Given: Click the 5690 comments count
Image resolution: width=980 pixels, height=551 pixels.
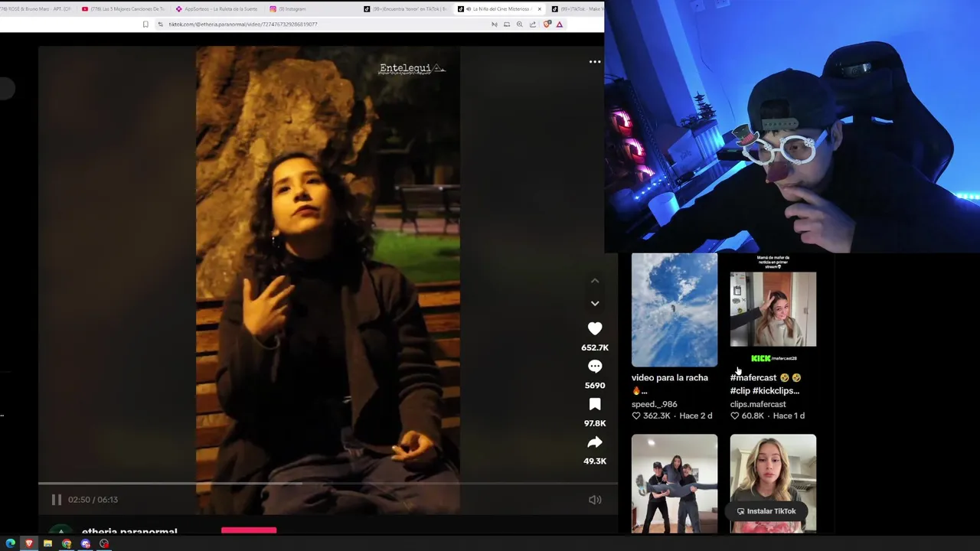Looking at the screenshot, I should [595, 386].
